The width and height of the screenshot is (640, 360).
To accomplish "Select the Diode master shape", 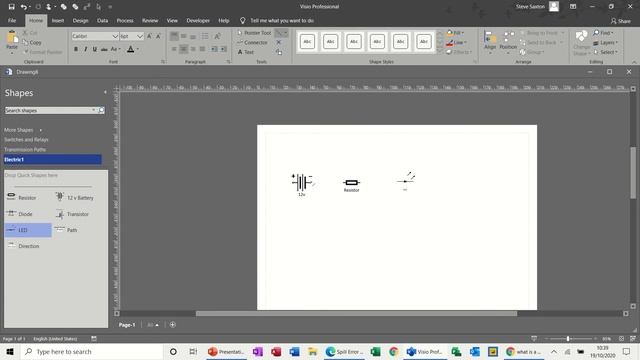I will (20, 214).
